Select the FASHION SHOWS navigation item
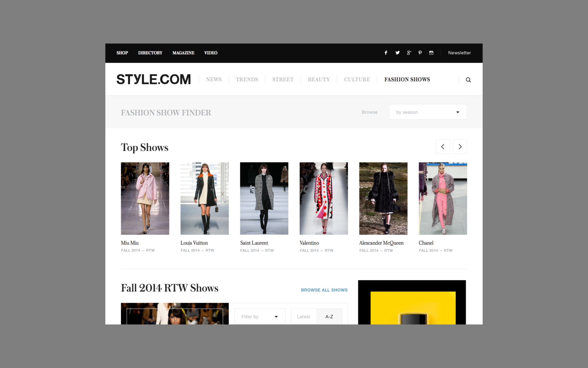 pyautogui.click(x=407, y=79)
